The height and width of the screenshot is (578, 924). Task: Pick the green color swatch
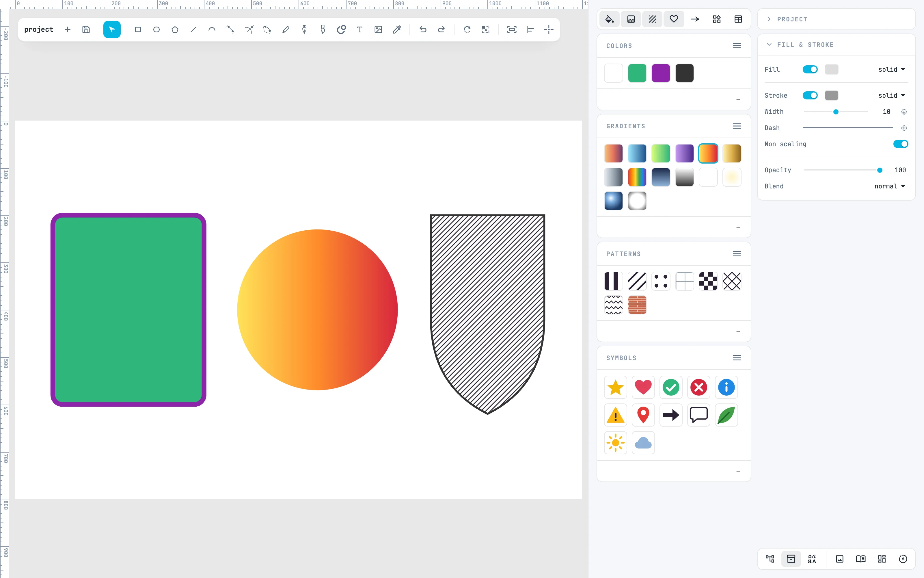pyautogui.click(x=637, y=73)
